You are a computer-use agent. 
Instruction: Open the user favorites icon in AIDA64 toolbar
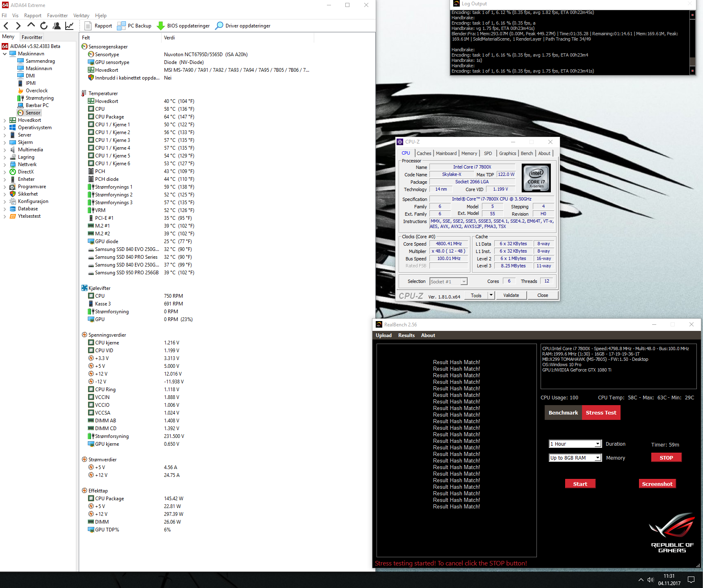(x=57, y=26)
